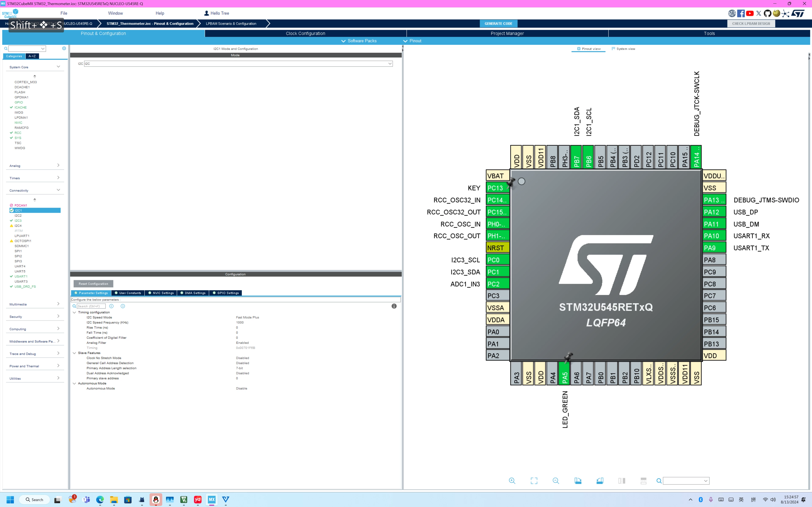Switch to System view
Viewport: 812px width, 507px height.
point(623,49)
